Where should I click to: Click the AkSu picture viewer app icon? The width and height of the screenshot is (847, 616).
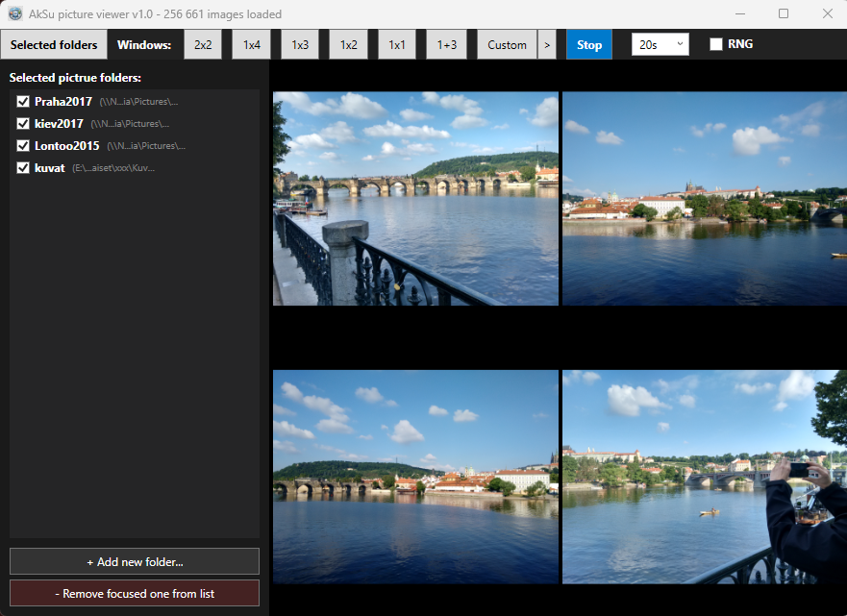pyautogui.click(x=15, y=13)
